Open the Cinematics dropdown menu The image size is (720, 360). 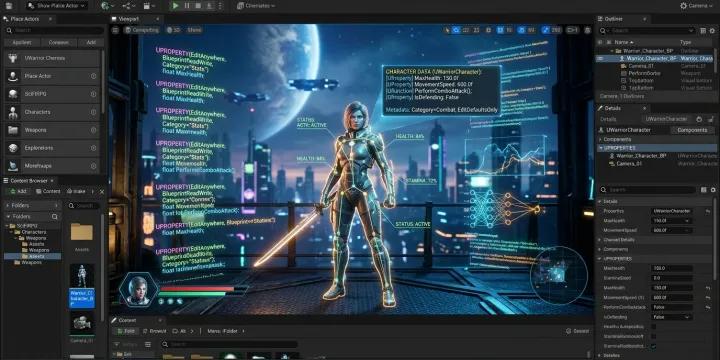point(256,6)
